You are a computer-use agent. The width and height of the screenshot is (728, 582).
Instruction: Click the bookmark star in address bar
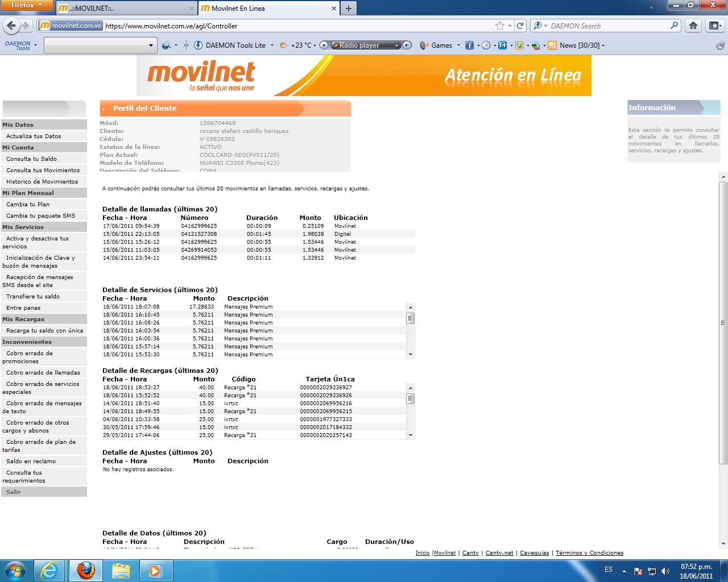pyautogui.click(x=500, y=26)
